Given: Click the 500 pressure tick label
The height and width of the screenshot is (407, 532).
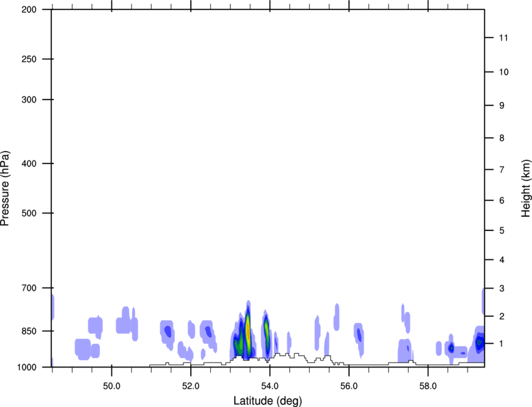Looking at the screenshot, I should coord(29,213).
